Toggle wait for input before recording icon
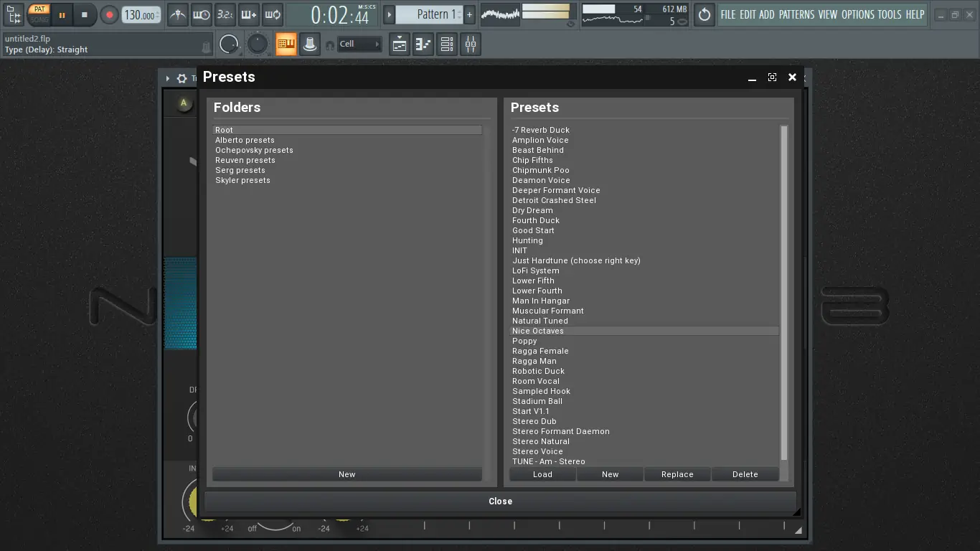Image resolution: width=980 pixels, height=551 pixels. point(202,14)
